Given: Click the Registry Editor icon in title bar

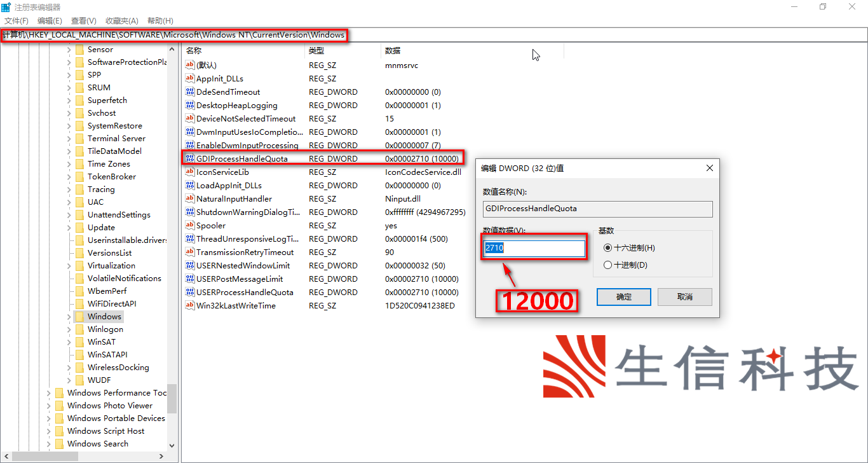Looking at the screenshot, I should 7,6.
